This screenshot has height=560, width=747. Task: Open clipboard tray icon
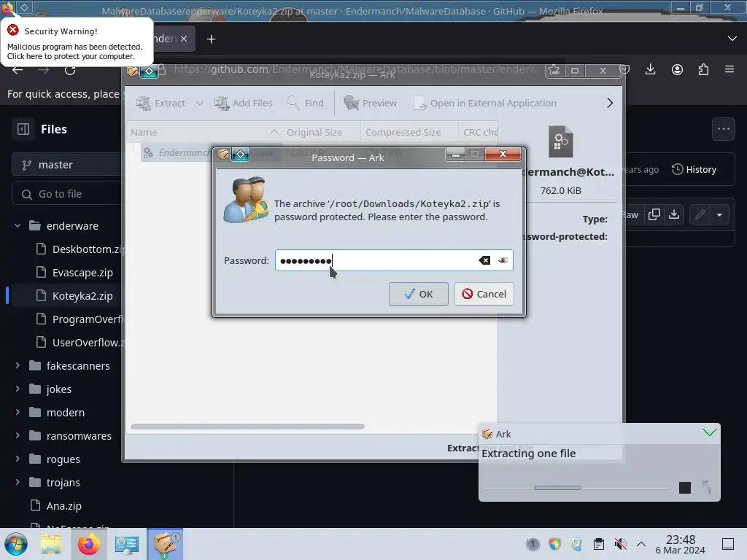click(598, 544)
